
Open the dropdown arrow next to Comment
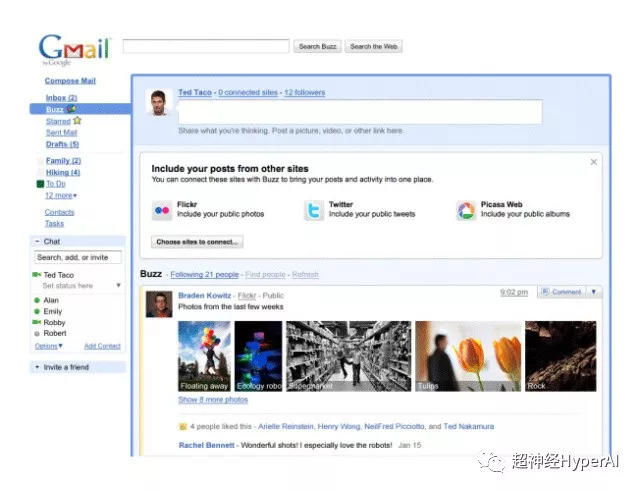pos(594,291)
